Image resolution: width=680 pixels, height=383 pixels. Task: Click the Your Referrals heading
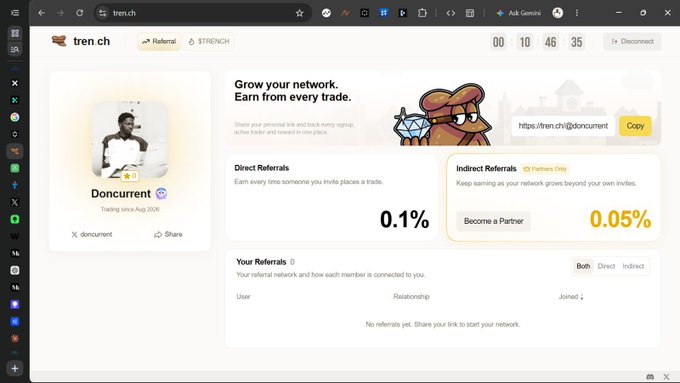tap(261, 262)
